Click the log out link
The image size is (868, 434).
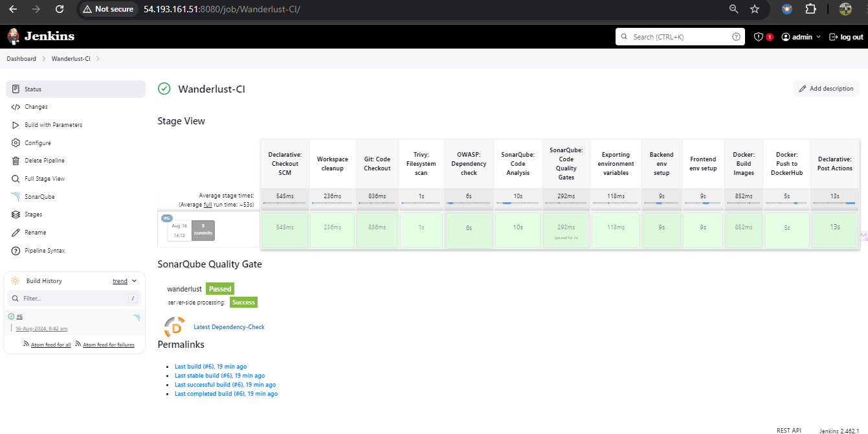click(846, 37)
